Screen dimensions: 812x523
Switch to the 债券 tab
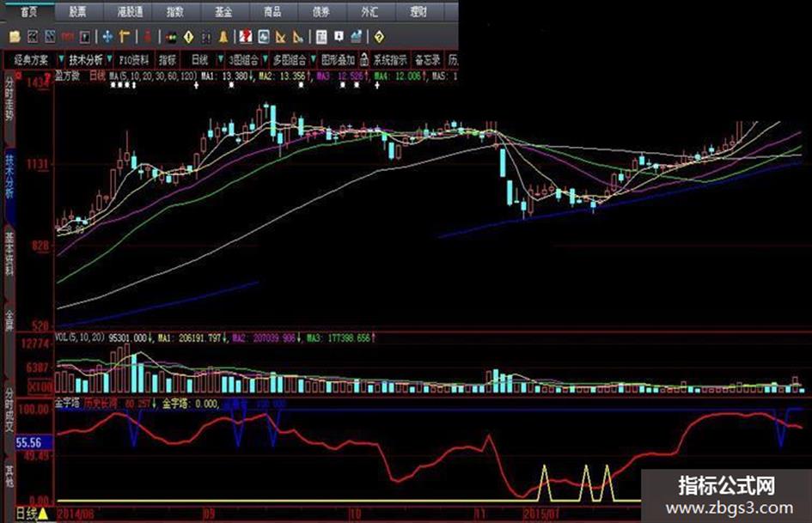click(321, 11)
